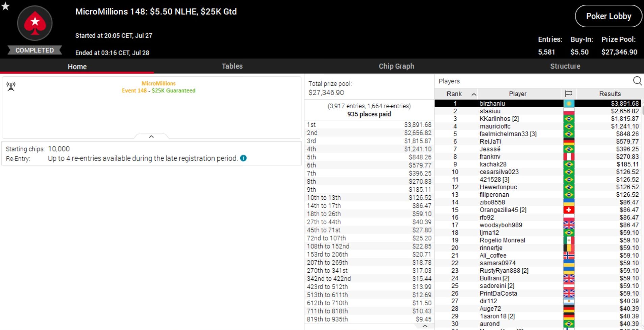Click the Brazil flag beside Jesssé

point(569,149)
